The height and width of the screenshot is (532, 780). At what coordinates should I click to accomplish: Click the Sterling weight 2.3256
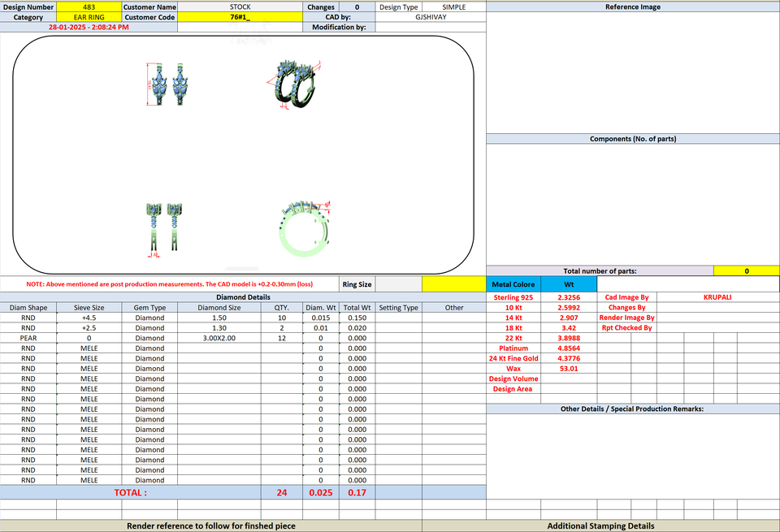569,297
